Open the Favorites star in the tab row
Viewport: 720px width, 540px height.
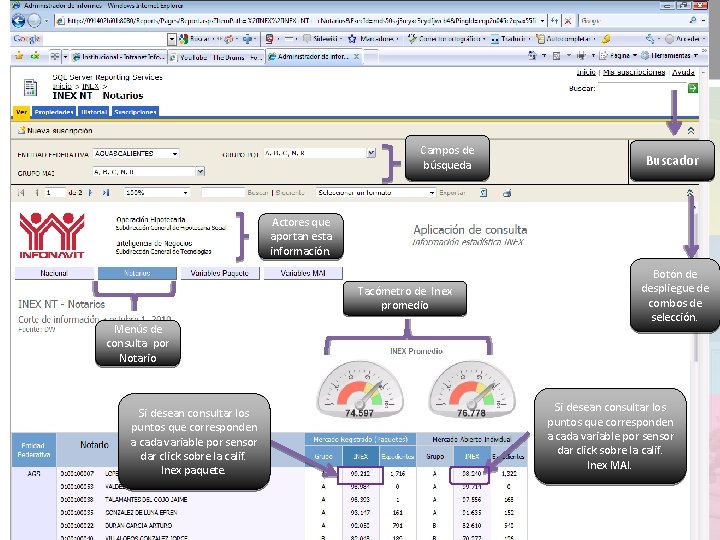point(19,56)
